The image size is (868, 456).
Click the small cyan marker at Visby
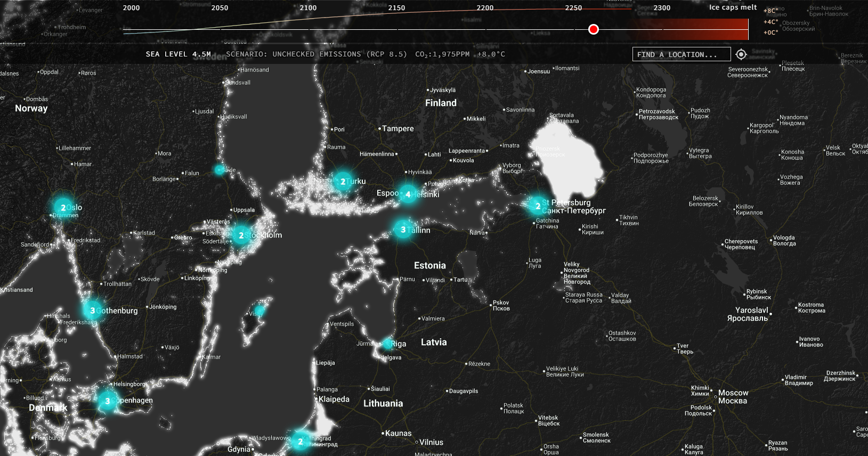[259, 311]
